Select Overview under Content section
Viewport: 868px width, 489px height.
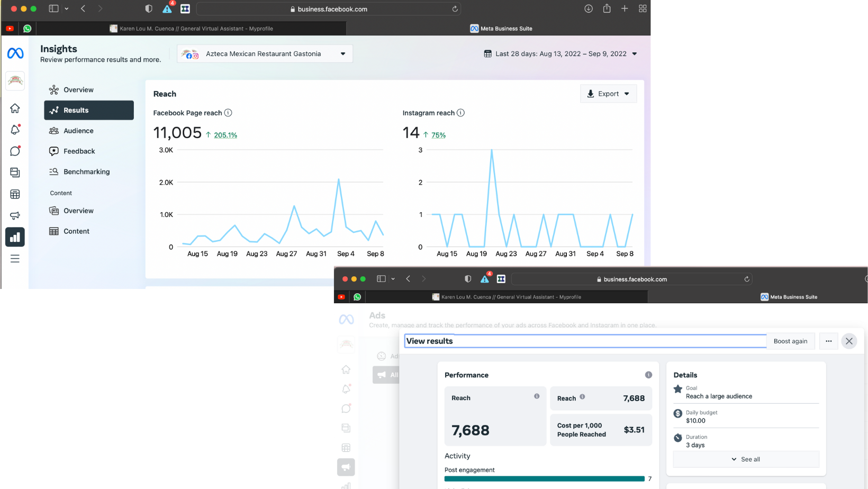click(x=89, y=211)
